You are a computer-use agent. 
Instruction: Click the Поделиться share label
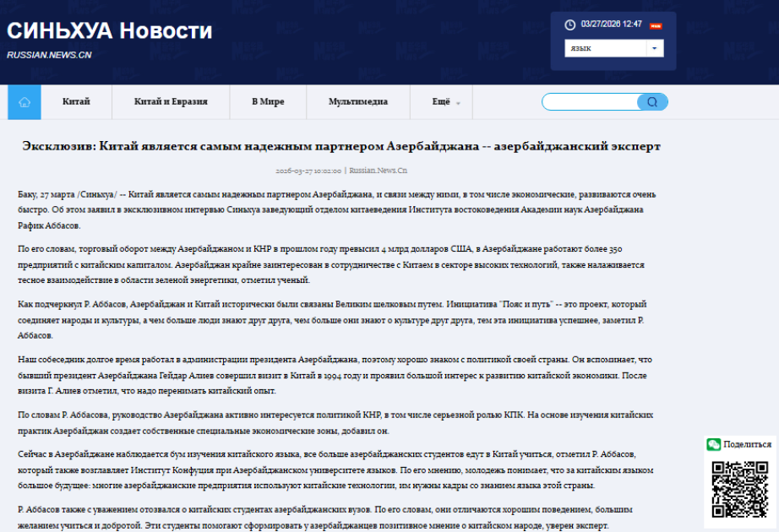tap(747, 444)
